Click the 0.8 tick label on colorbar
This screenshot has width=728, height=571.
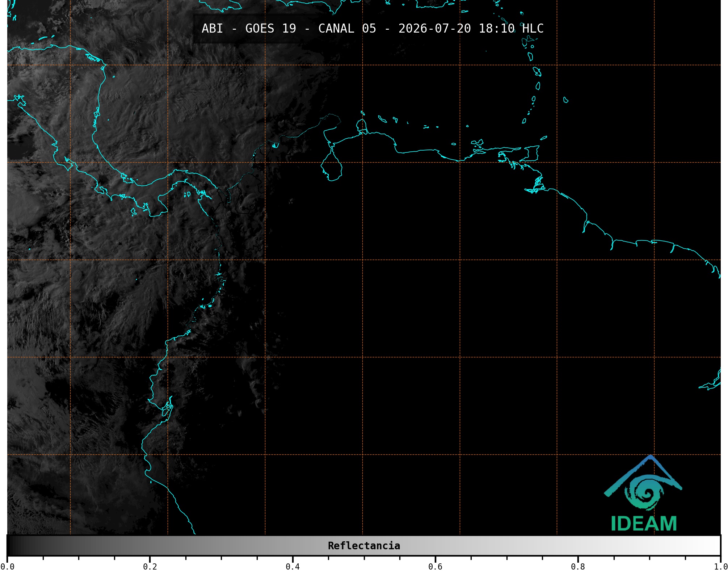pyautogui.click(x=578, y=566)
